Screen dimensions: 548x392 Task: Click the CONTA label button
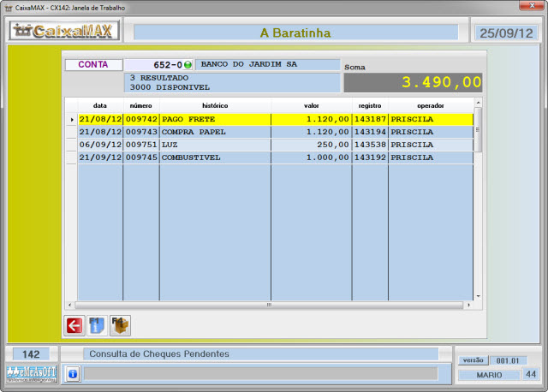pos(93,64)
